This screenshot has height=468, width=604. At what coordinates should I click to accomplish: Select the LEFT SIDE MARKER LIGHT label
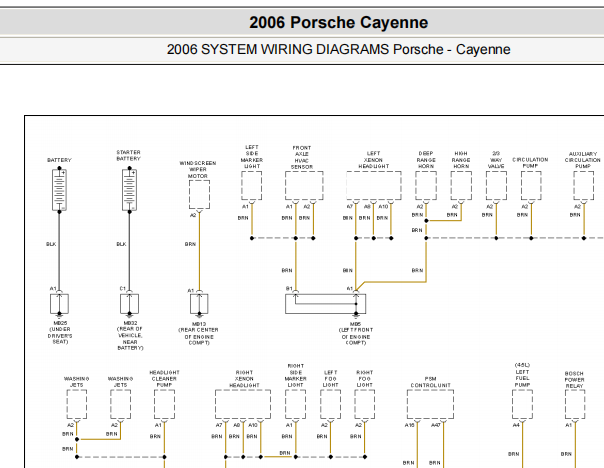252,156
